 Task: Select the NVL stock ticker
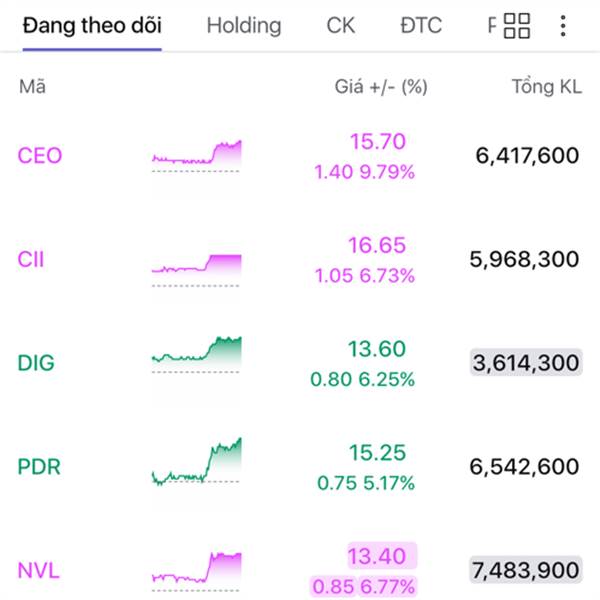(x=39, y=571)
